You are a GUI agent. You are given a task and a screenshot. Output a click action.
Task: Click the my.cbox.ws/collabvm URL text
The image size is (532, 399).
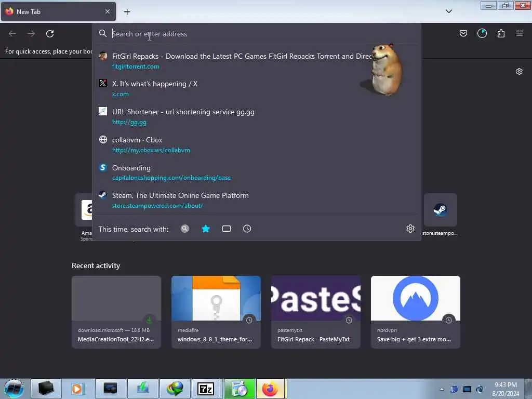[151, 150]
